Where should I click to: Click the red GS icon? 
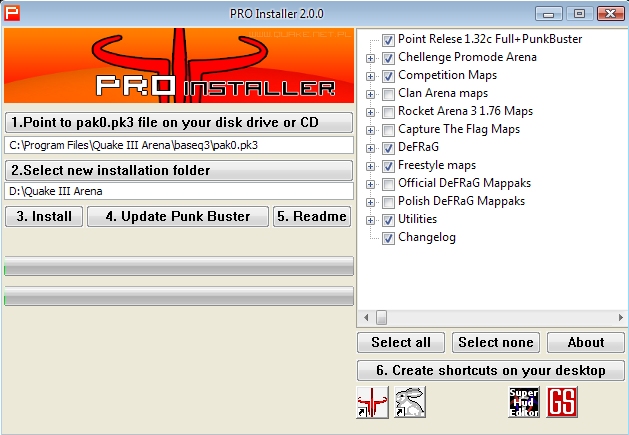point(562,402)
